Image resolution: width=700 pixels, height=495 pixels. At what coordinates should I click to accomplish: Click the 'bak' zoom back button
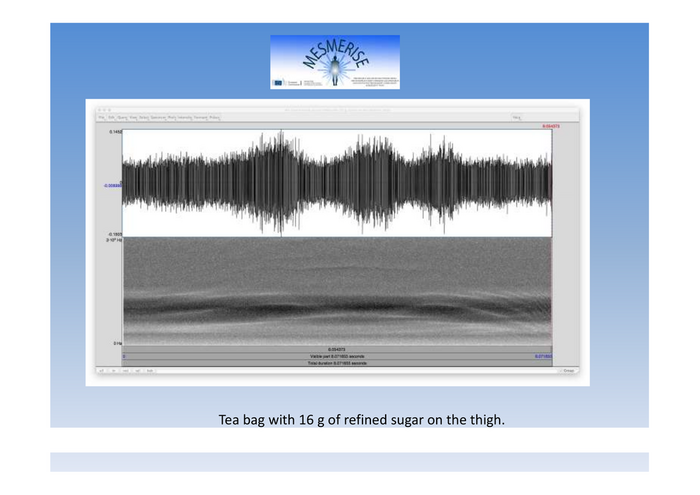pos(150,371)
